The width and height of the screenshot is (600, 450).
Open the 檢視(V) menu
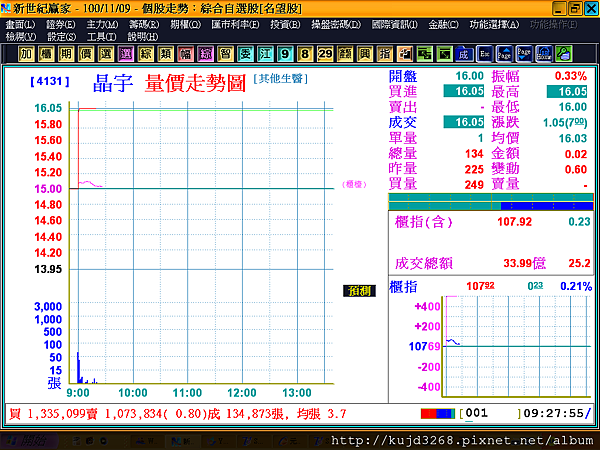pos(21,37)
